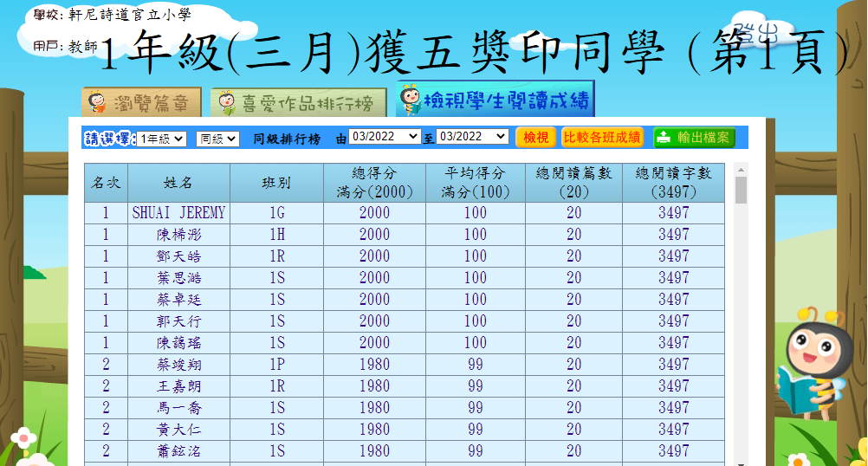The width and height of the screenshot is (868, 466).
Task: Open the 1年級 grade dropdown
Action: click(x=162, y=138)
